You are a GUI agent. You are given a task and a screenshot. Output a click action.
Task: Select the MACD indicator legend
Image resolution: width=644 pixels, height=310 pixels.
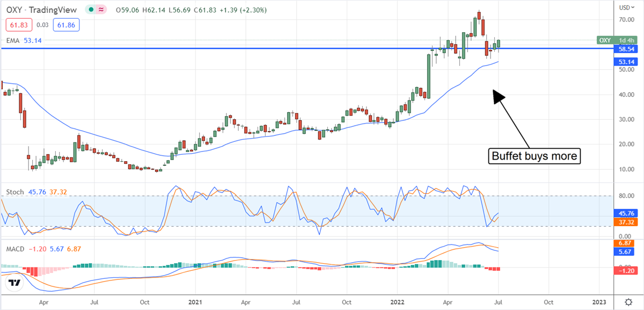(15, 249)
